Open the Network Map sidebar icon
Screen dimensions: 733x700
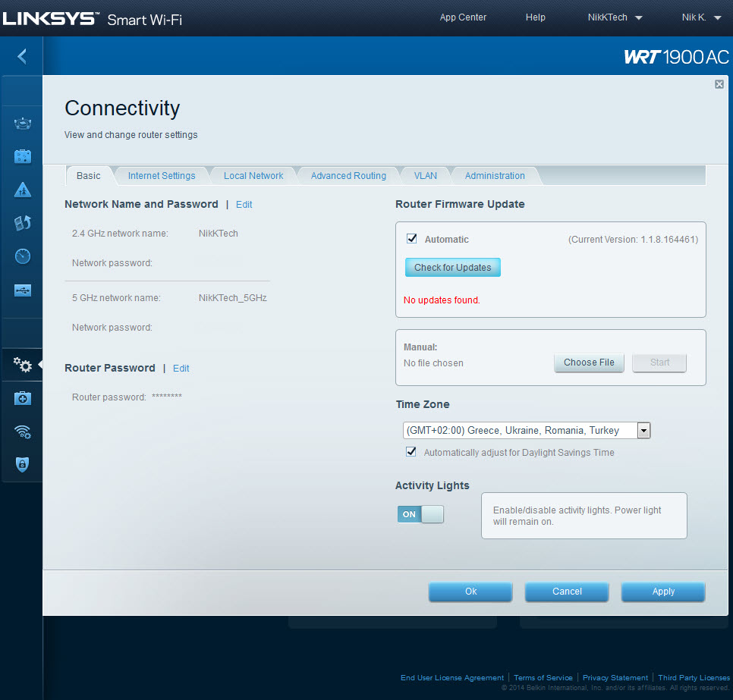[23, 124]
